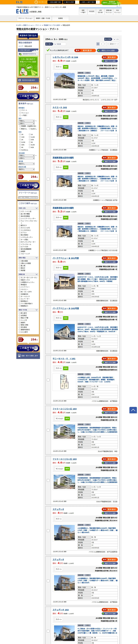
Task: Click train icon 路線・駅から検索し直す
Action: point(19,355)
